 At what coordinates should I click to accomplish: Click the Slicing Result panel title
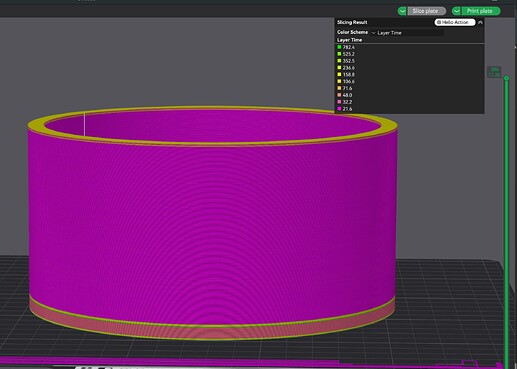352,22
